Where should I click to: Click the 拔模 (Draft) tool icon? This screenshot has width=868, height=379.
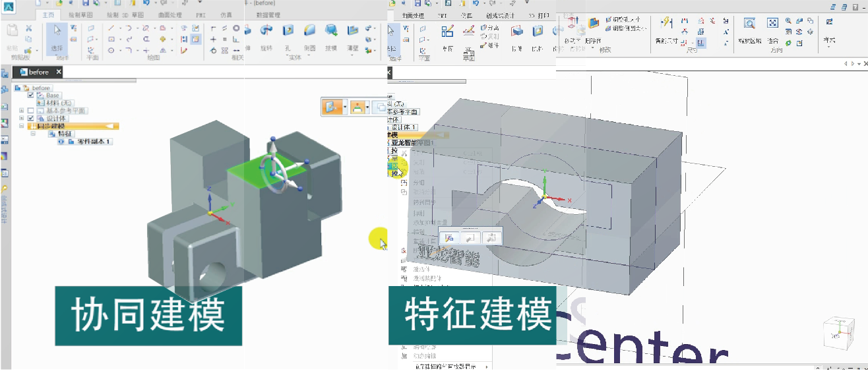331,31
